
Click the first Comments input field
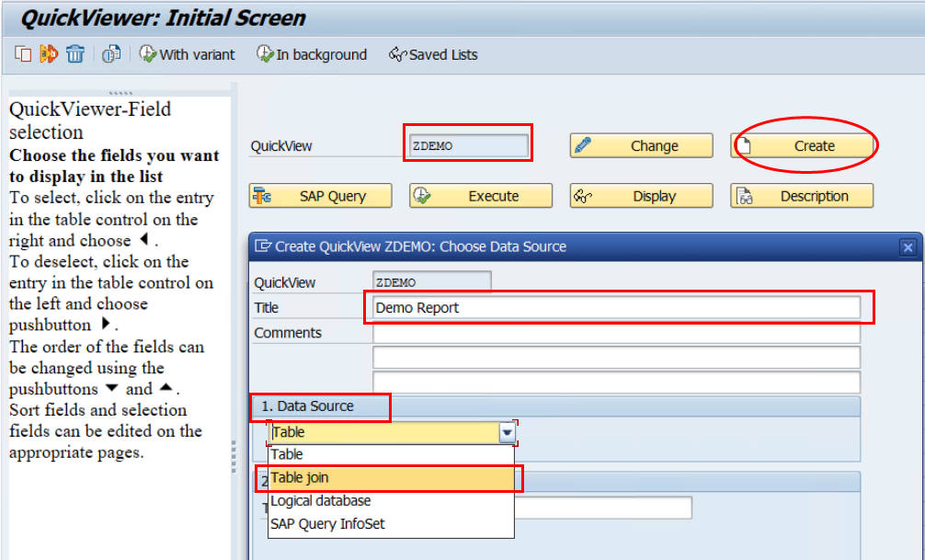[616, 333]
